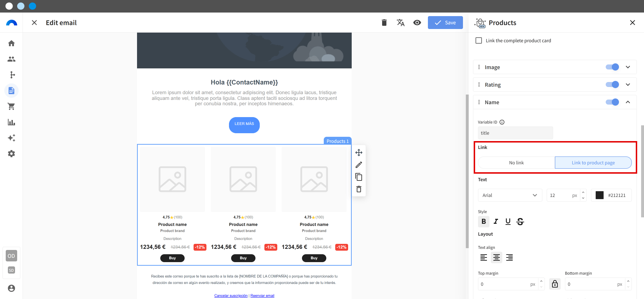This screenshot has width=644, height=299.
Task: Close the Products panel
Action: (633, 23)
